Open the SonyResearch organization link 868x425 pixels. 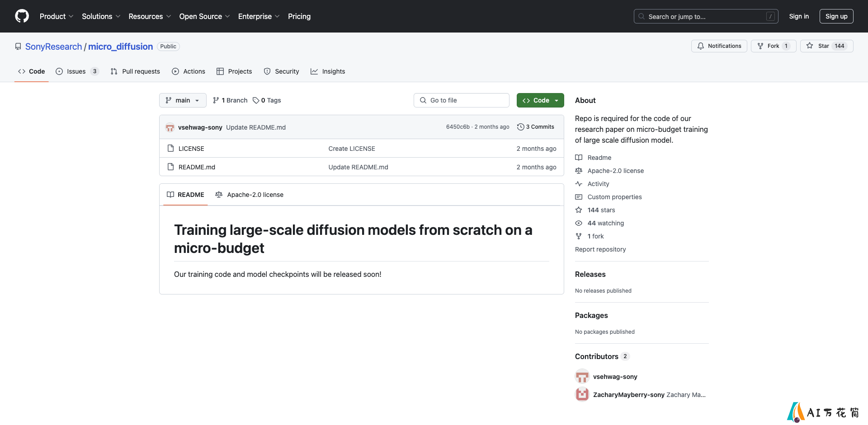click(x=53, y=47)
